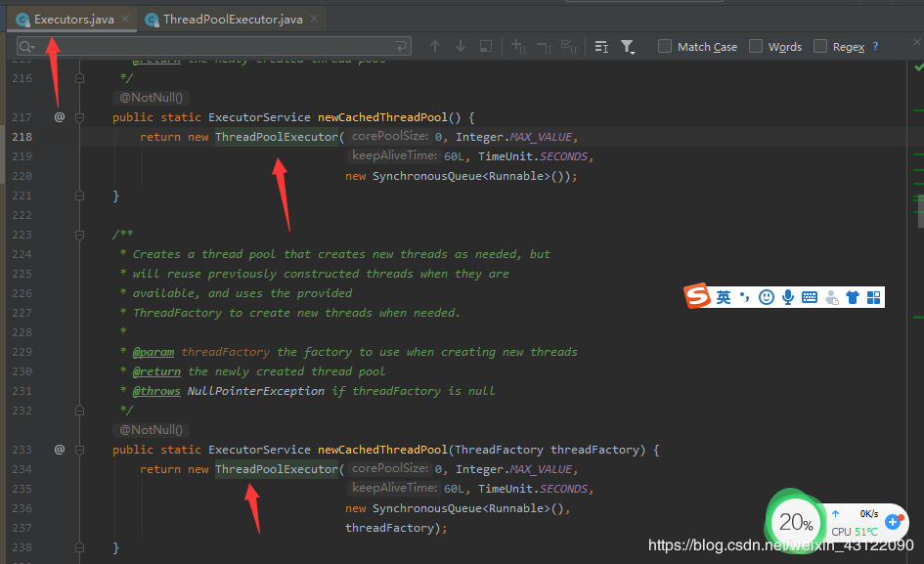Go to next occurrence with the down arrow
The height and width of the screenshot is (564, 924).
coord(461,46)
